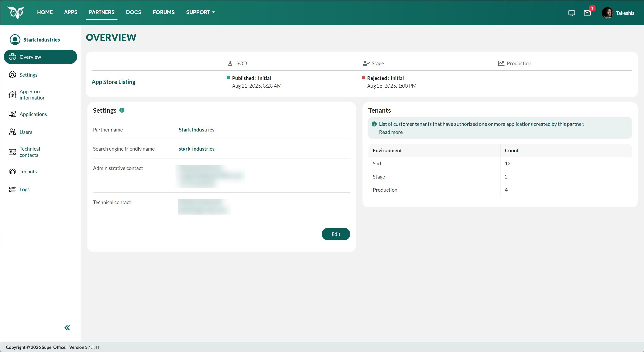Expand the SUPPORT dropdown menu
Viewport: 644px width, 352px height.
coord(200,12)
